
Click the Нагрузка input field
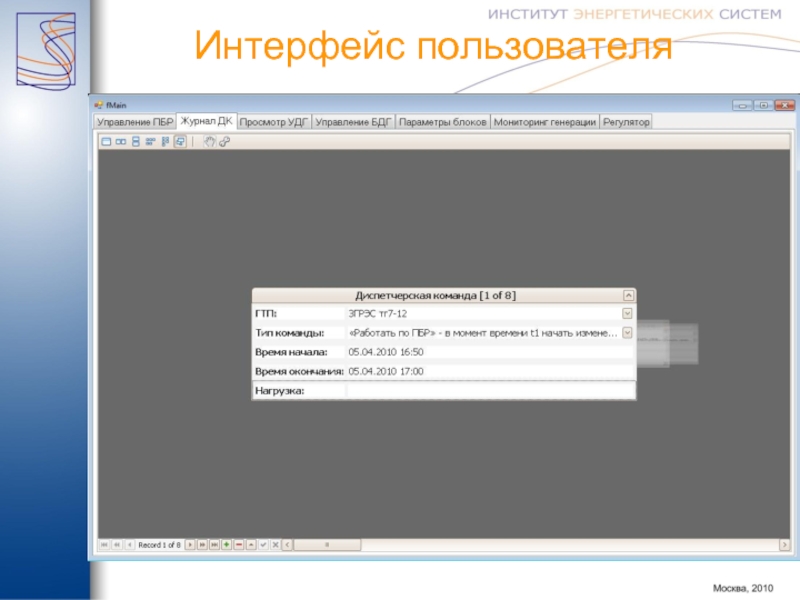click(x=490, y=391)
